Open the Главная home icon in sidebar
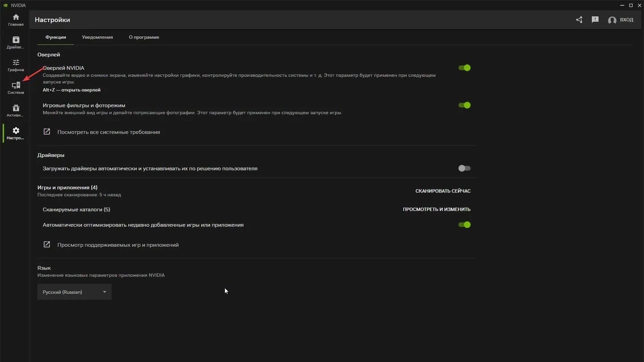 16,17
